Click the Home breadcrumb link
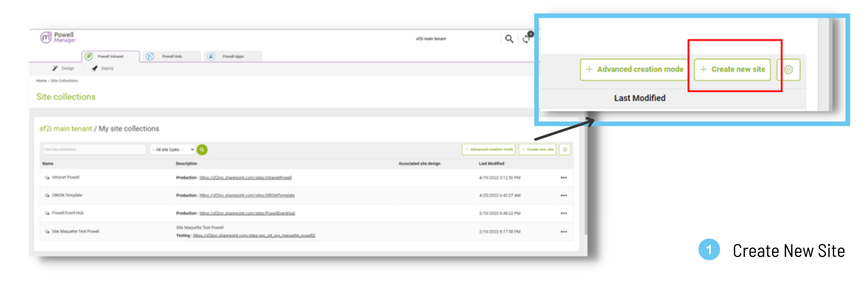The height and width of the screenshot is (289, 868). tap(41, 81)
